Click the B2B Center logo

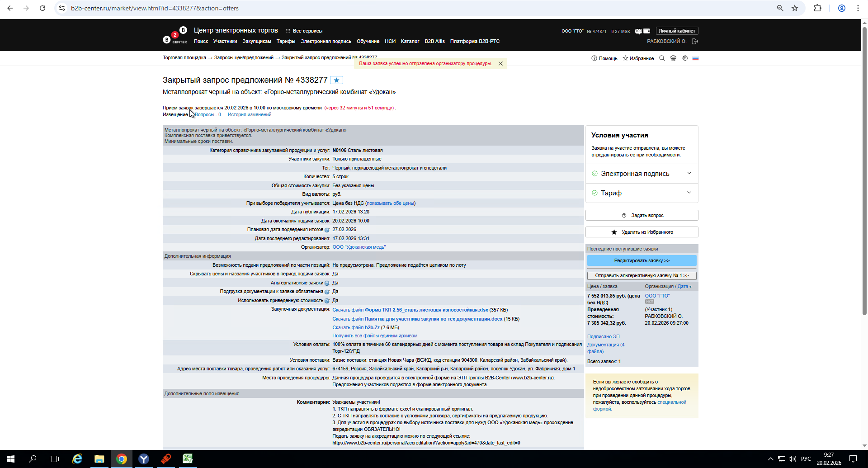point(175,35)
